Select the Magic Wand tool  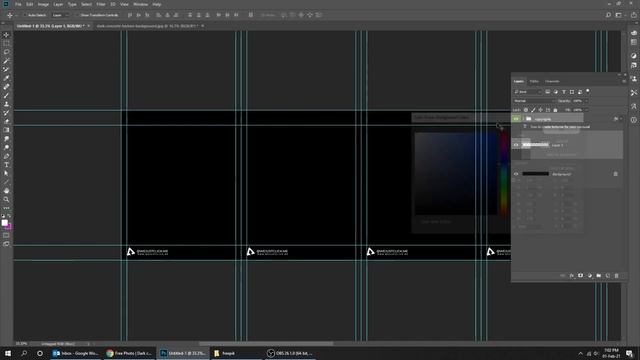pos(6,61)
